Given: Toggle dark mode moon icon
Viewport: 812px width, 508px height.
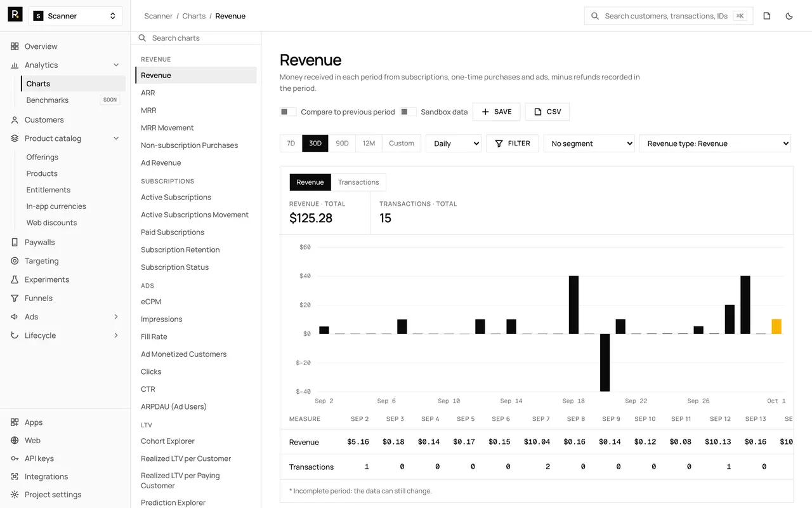Looking at the screenshot, I should [x=789, y=16].
